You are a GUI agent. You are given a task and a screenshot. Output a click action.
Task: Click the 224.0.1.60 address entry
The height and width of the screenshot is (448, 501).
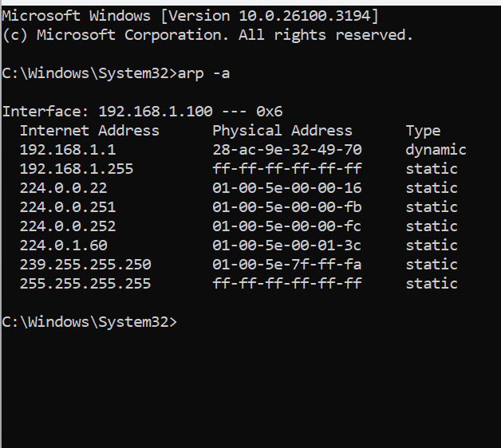coord(63,246)
